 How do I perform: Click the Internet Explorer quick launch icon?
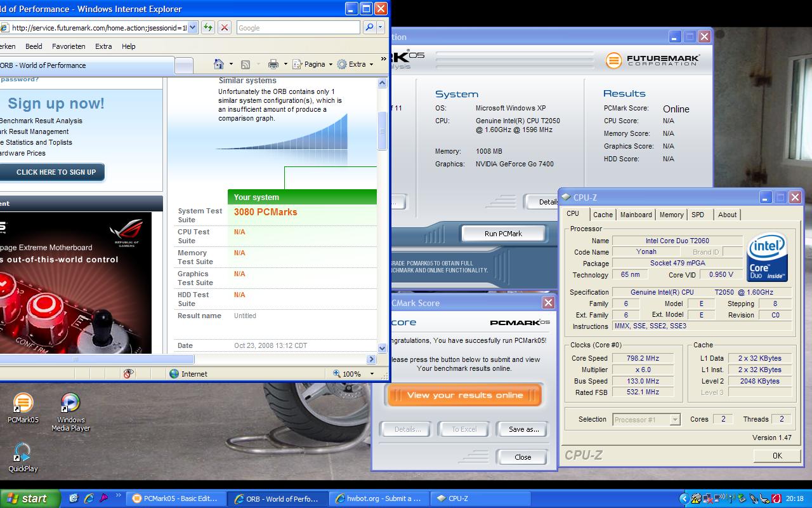(x=89, y=498)
